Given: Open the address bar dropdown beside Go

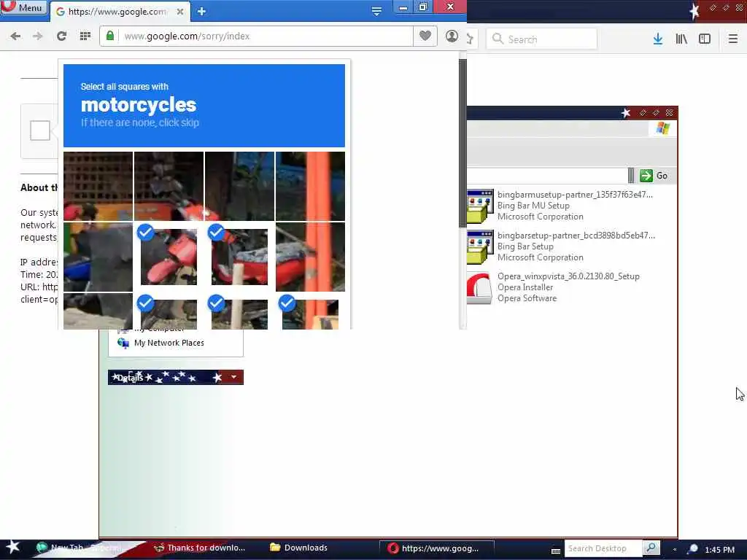Looking at the screenshot, I should tap(631, 176).
